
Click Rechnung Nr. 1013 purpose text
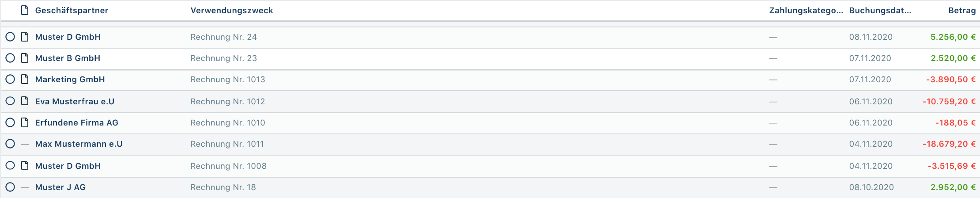[x=228, y=79]
